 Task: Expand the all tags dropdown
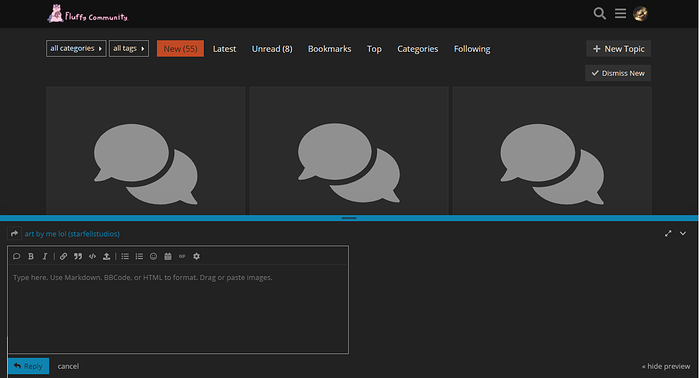[x=129, y=49]
